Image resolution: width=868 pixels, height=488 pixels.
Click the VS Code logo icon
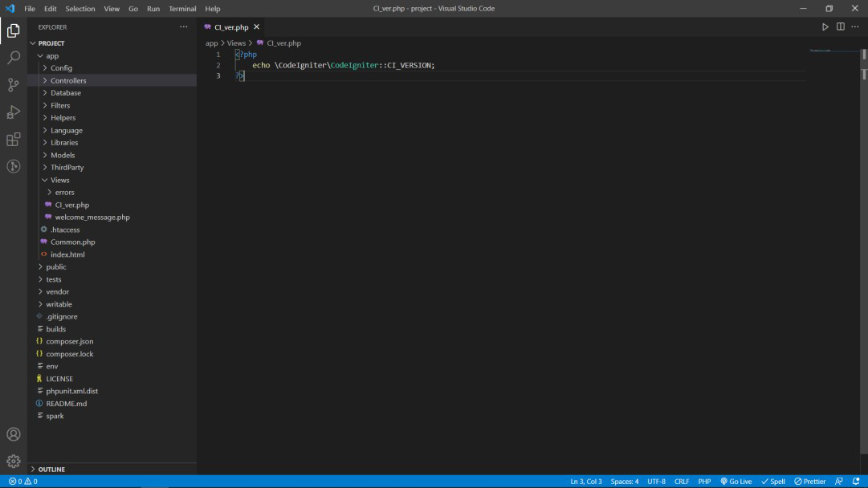pos(10,8)
